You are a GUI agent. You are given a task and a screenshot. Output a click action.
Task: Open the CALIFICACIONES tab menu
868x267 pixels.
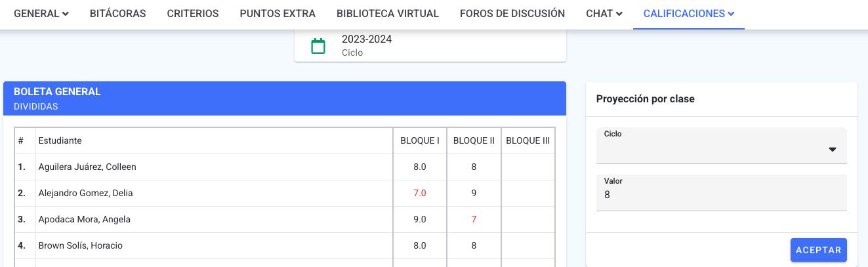coord(689,14)
